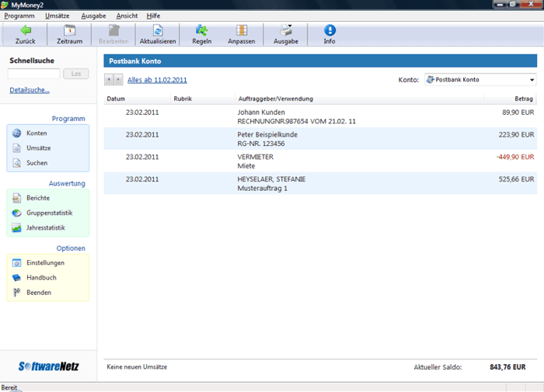Open the Hilfe menu

[153, 16]
